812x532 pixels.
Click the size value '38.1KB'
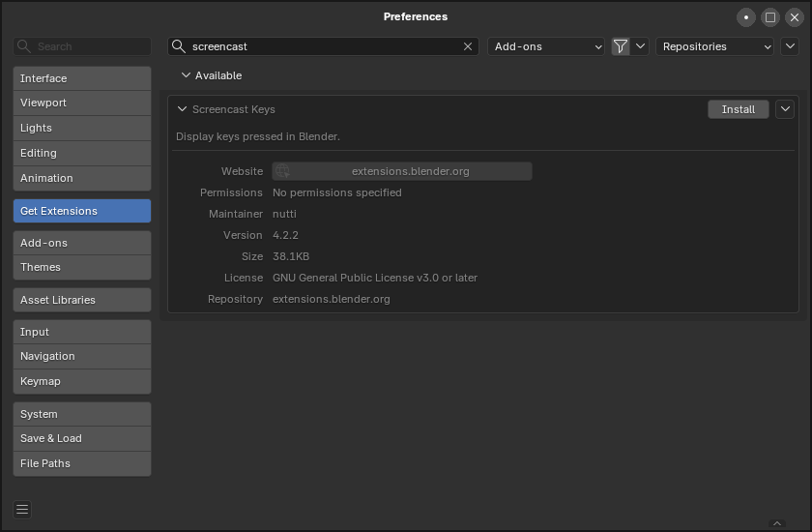(291, 256)
